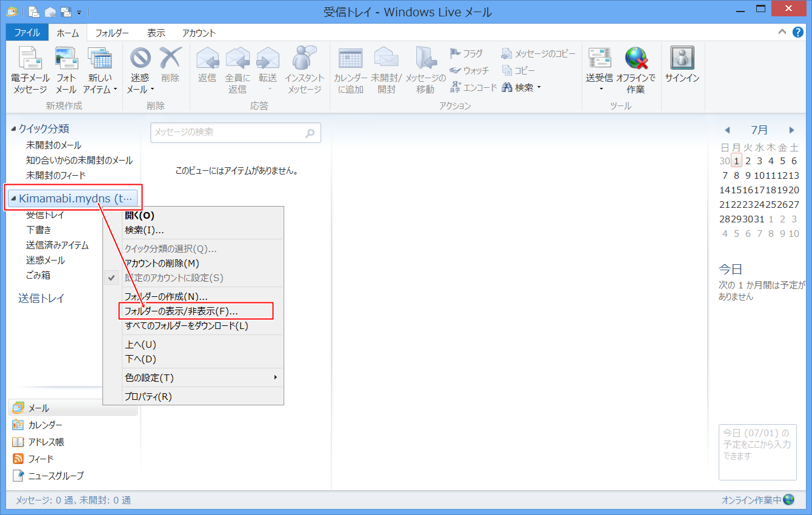Screen dimensions: 812x515
Task: Click the Flag (フラグ) button
Action: tap(467, 54)
